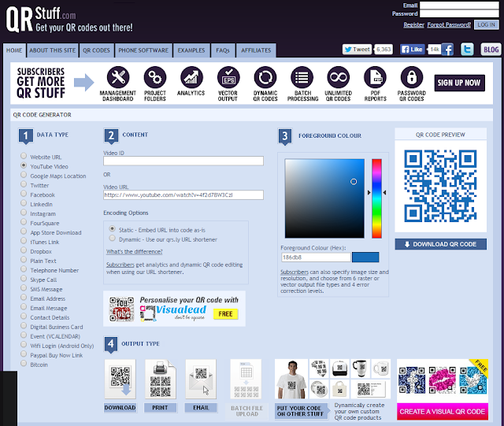The width and height of the screenshot is (504, 426).
Task: Choose the Email output type icon
Action: (201, 379)
